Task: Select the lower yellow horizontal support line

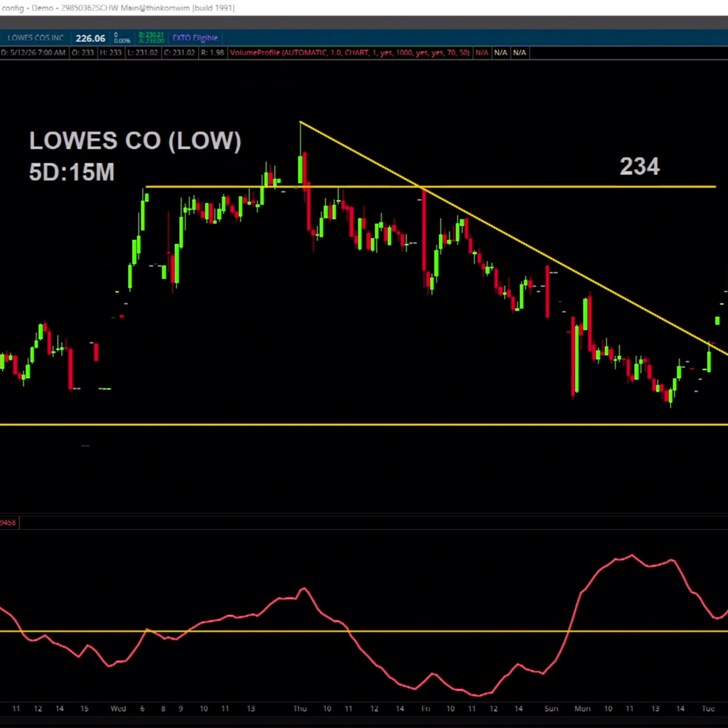Action: (x=364, y=425)
